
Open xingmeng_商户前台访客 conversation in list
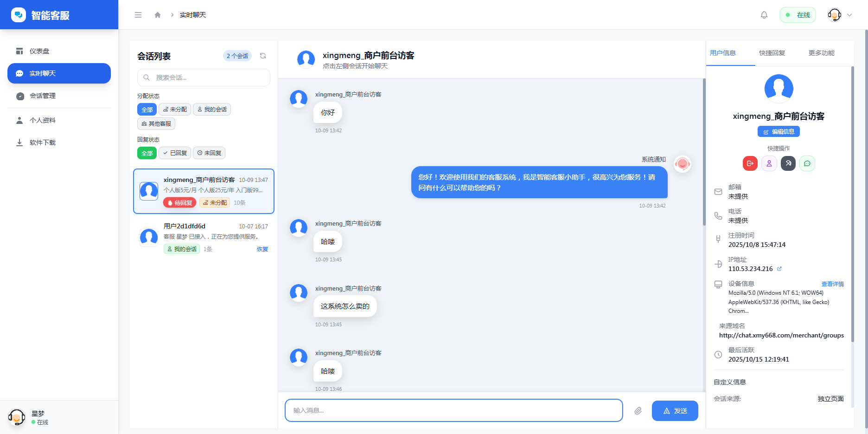coord(204,191)
